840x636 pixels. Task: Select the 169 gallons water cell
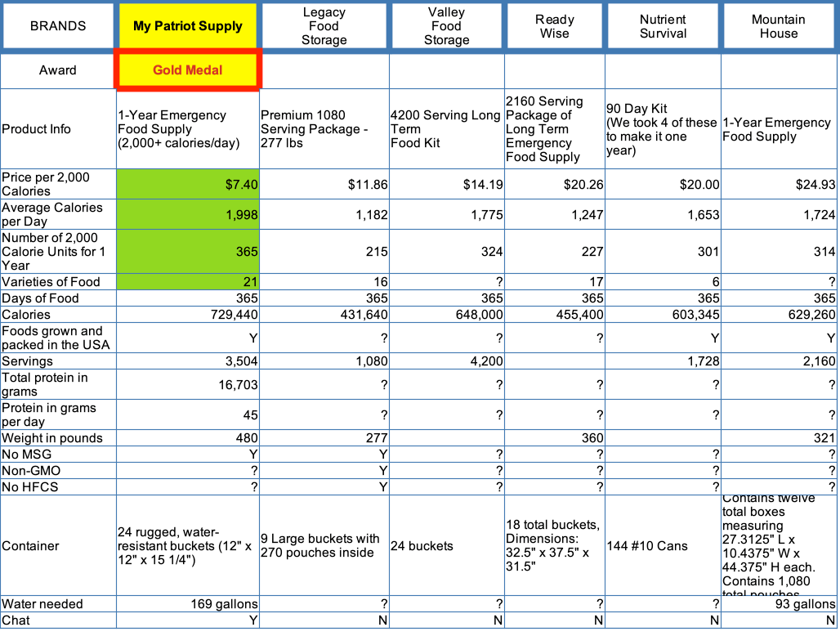[x=187, y=604]
